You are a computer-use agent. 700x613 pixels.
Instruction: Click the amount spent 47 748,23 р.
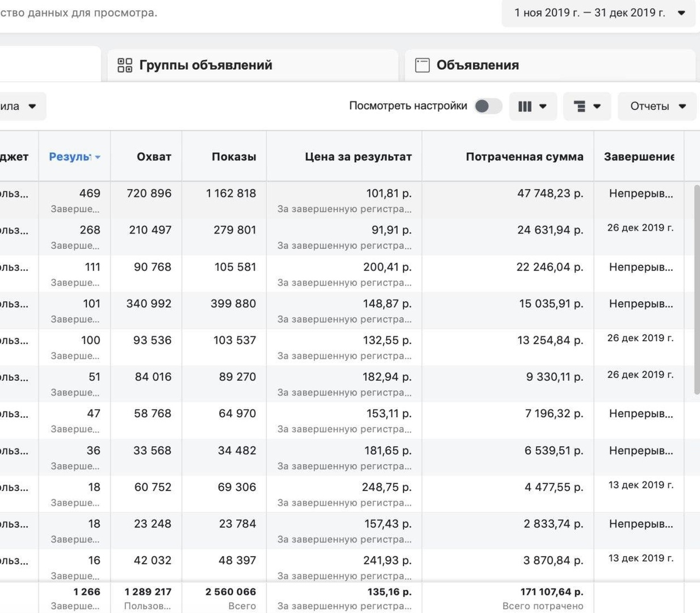pos(550,194)
